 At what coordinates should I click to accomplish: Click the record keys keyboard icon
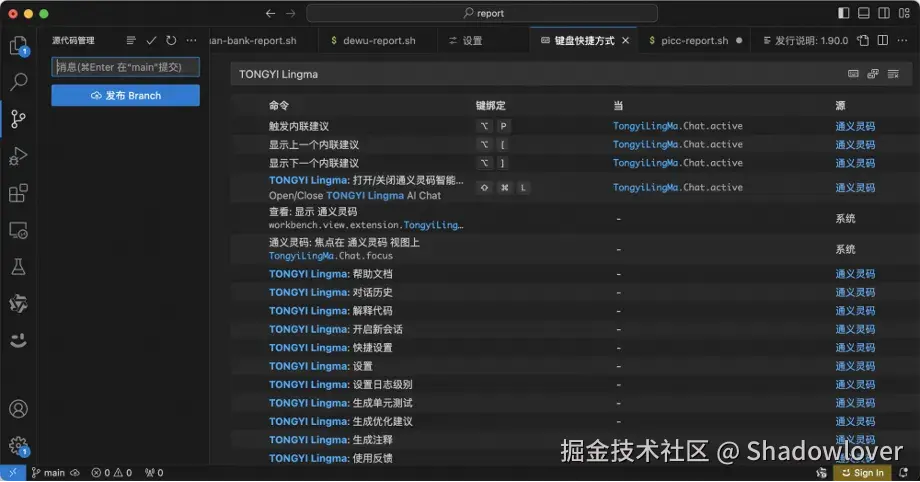[x=853, y=74]
